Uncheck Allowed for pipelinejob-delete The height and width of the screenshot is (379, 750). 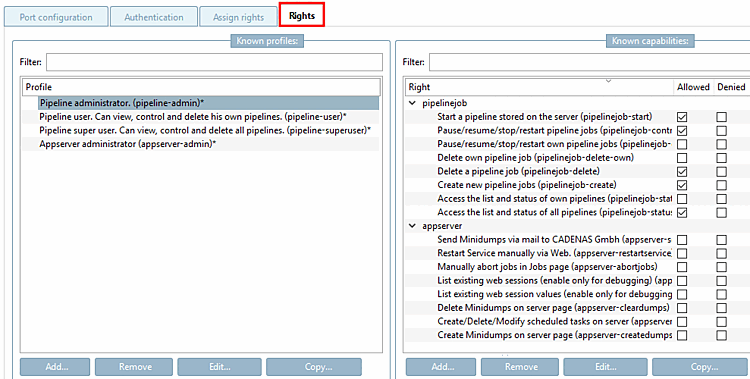coord(682,171)
